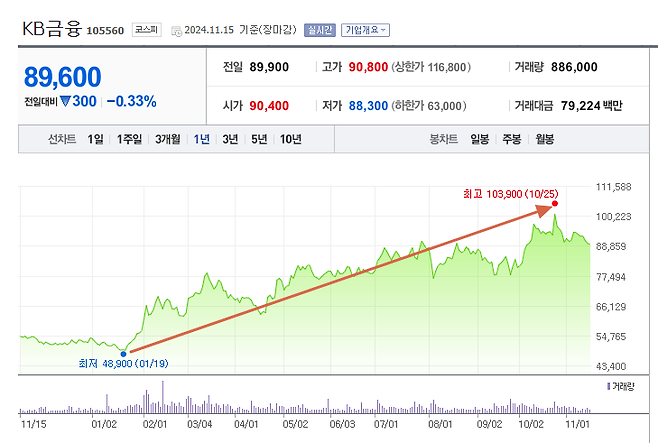Expand the 기업개요 dropdown
Viewport: 658px width, 443px height.
[365, 30]
